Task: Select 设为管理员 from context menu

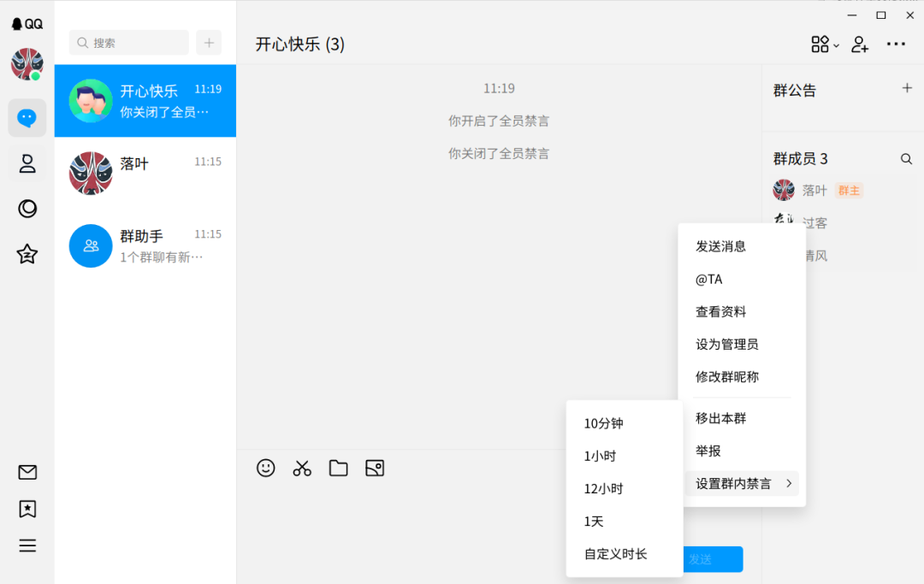Action: 726,345
